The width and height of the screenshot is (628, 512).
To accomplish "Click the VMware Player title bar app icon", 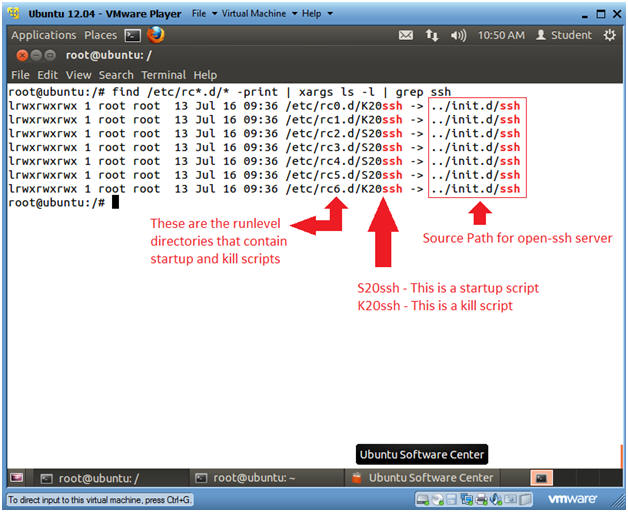I will tap(14, 13).
